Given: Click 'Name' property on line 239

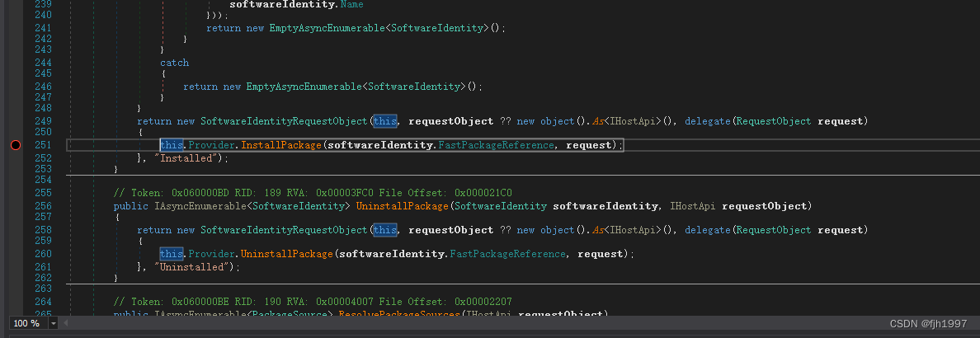Looking at the screenshot, I should (x=351, y=4).
